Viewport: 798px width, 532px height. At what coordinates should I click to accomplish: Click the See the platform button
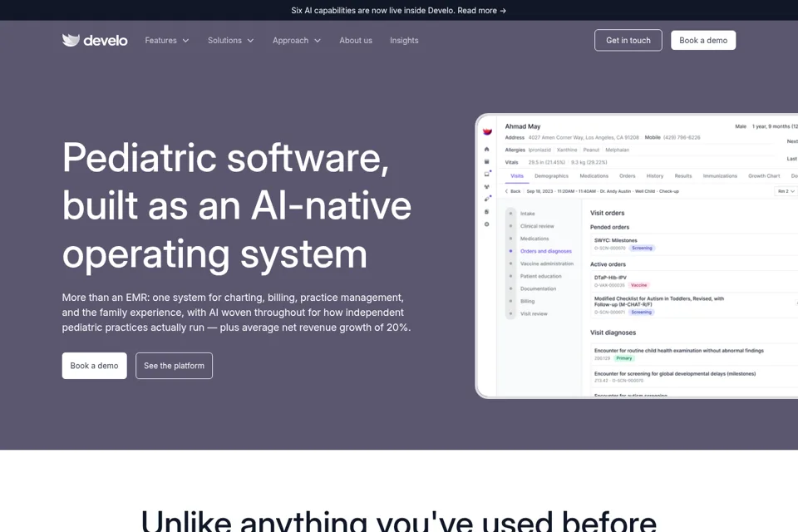pyautogui.click(x=174, y=366)
